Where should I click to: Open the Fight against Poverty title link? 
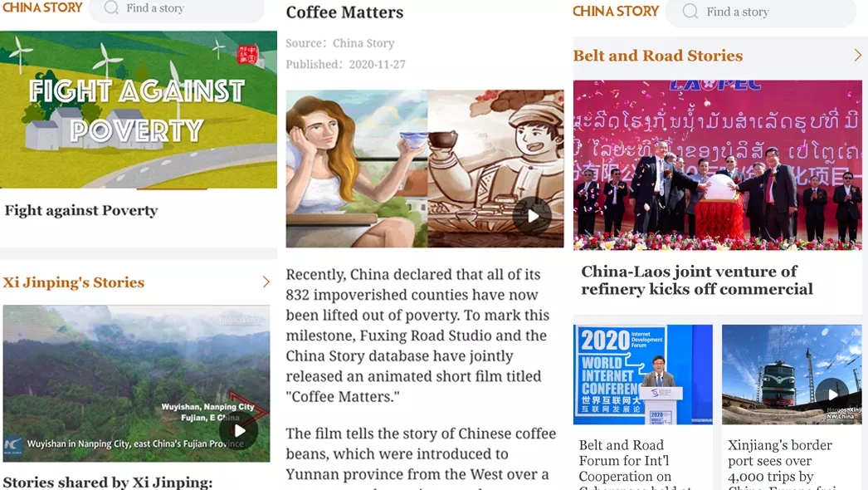81,210
